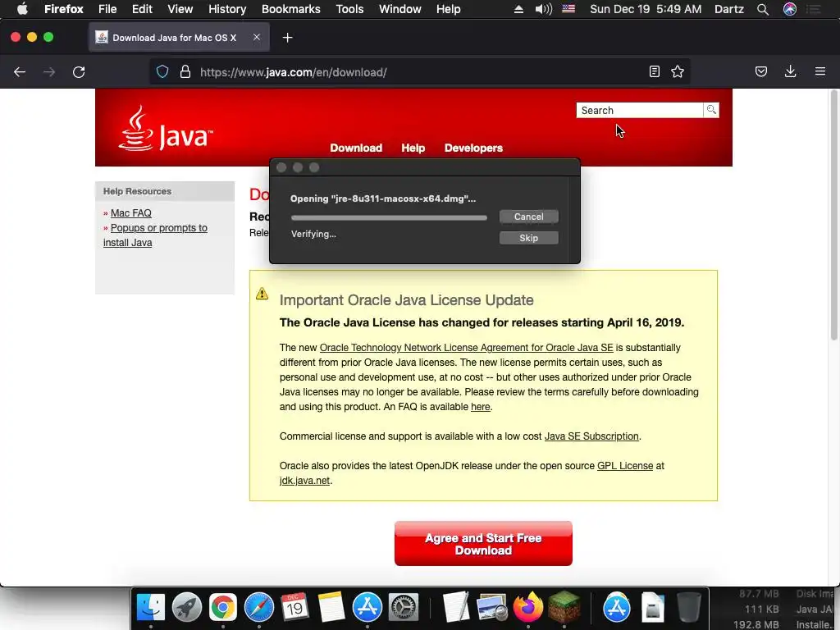Image resolution: width=840 pixels, height=630 pixels.
Task: Open Launchpad from the dock
Action: (187, 607)
